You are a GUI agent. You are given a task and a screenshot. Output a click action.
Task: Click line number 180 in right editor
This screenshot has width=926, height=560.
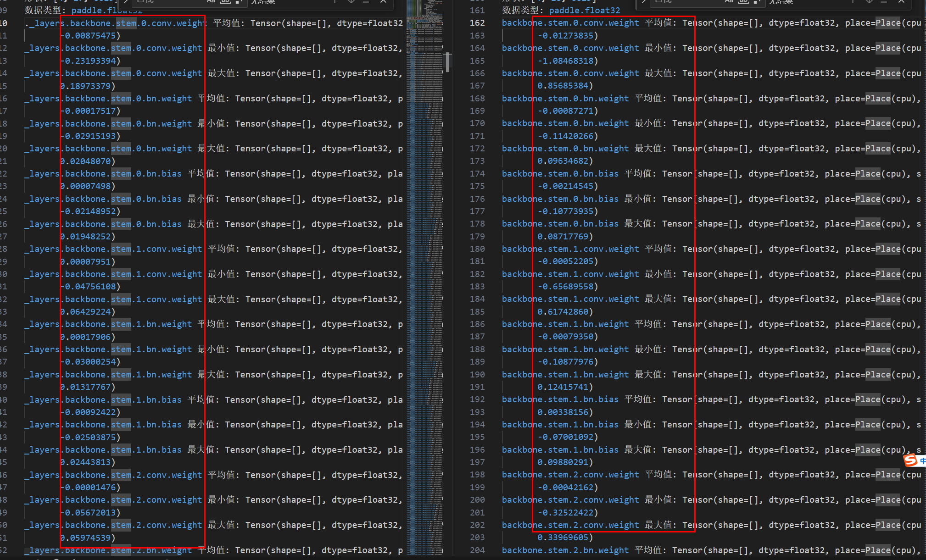point(477,249)
